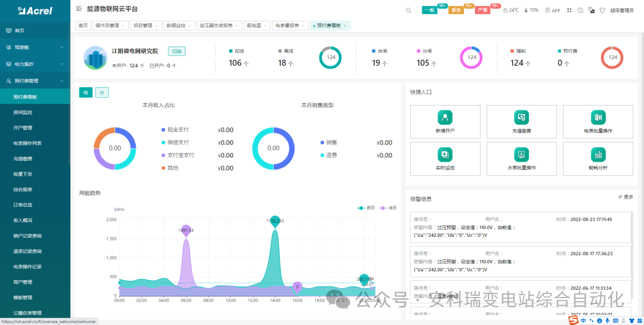The image size is (644, 325).
Task: Open the theme shirt icon in header
Action: pos(602,10)
